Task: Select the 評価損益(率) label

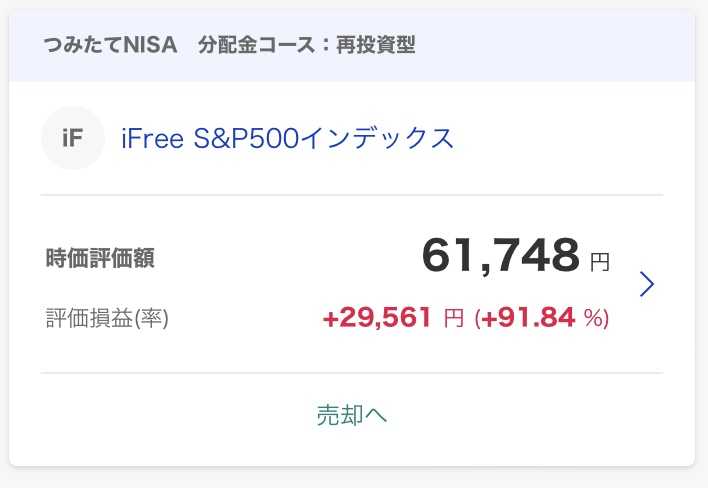Action: [107, 318]
